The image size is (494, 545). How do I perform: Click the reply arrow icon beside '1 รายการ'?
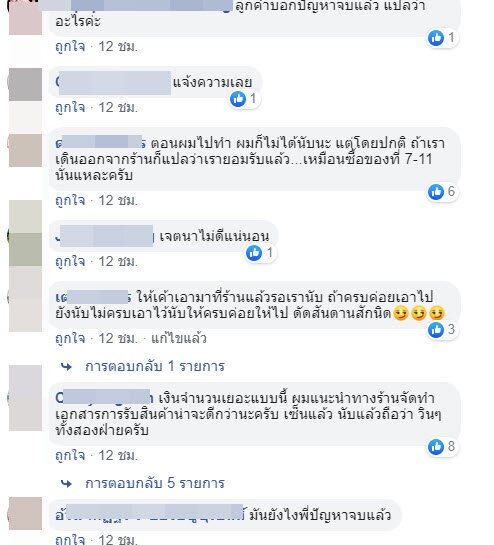[x=66, y=367]
